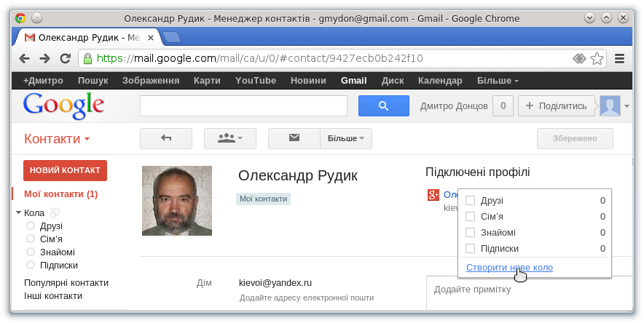Click the notifications counter showing 0

(x=503, y=105)
